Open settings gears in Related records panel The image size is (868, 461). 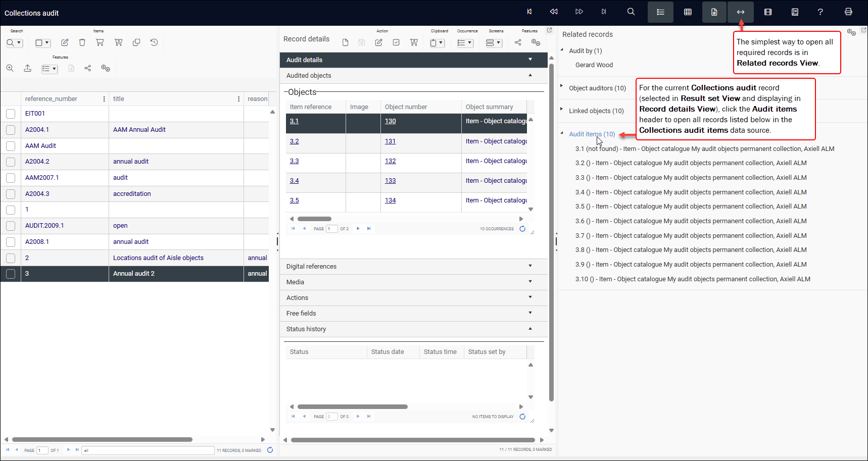pos(851,32)
